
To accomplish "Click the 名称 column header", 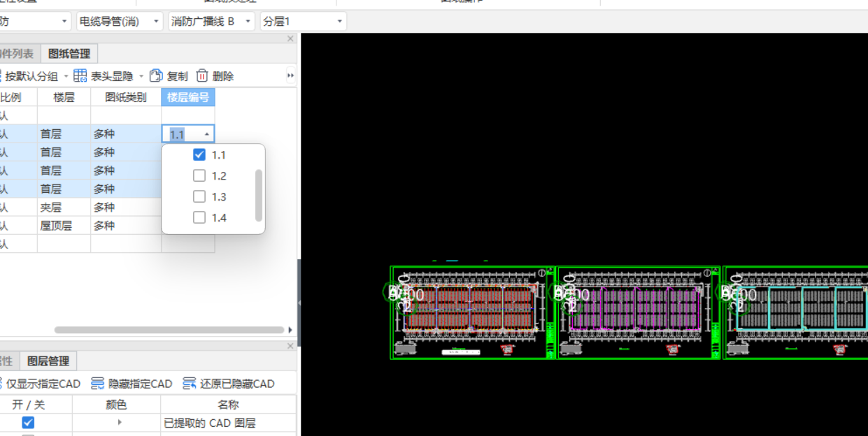I will click(228, 404).
